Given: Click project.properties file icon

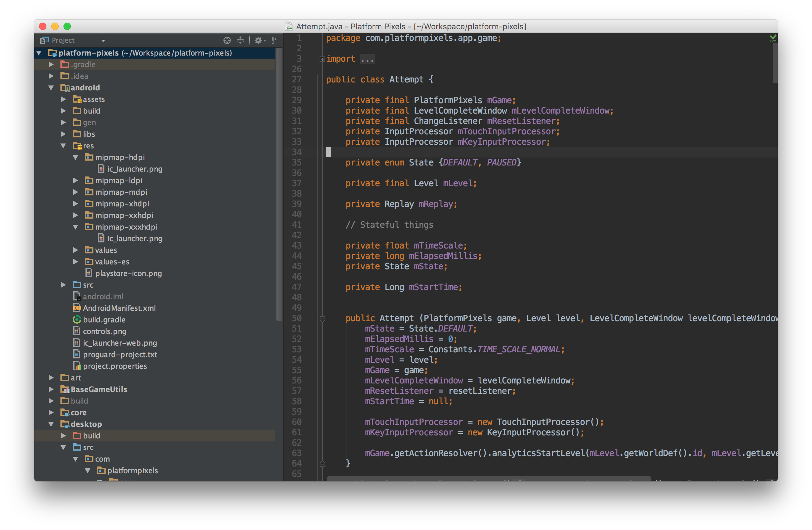Looking at the screenshot, I should pos(77,366).
